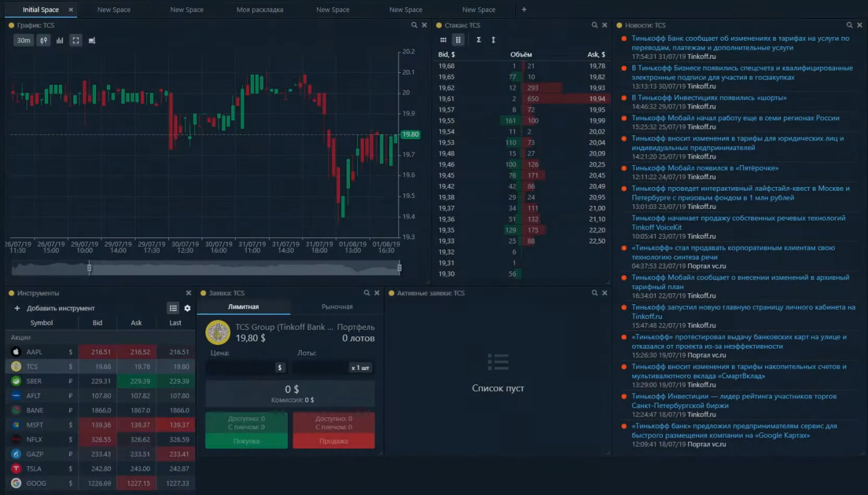The image size is (868, 495).
Task: Open the 30m timeframe selector
Action: 24,40
